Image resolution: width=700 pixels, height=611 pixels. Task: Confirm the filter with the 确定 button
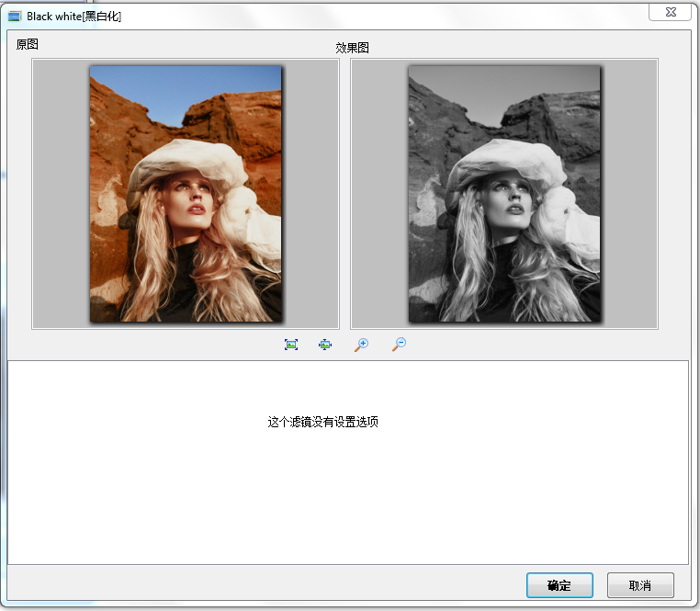[x=559, y=585]
